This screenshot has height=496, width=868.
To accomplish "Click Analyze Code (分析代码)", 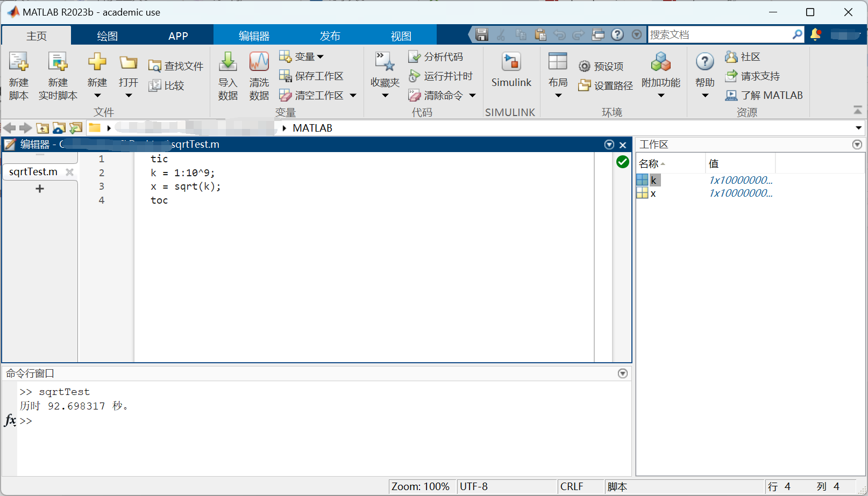I will click(x=436, y=56).
